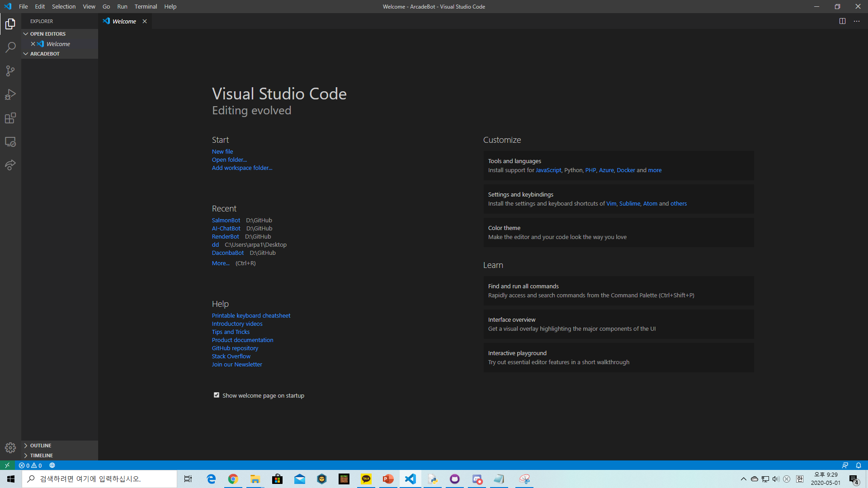Expand the Outline section
The image size is (868, 488).
point(41,446)
